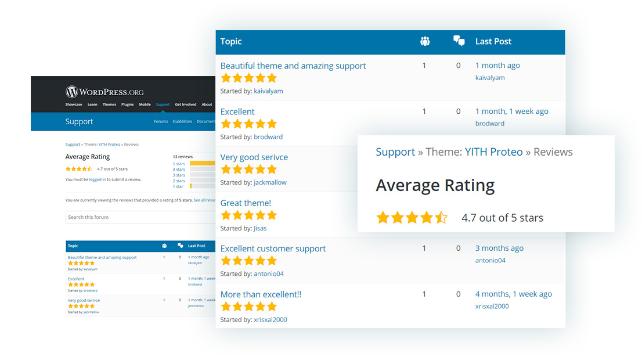The height and width of the screenshot is (364, 642).
Task: Click the voices icon in large table header
Action: tap(425, 41)
